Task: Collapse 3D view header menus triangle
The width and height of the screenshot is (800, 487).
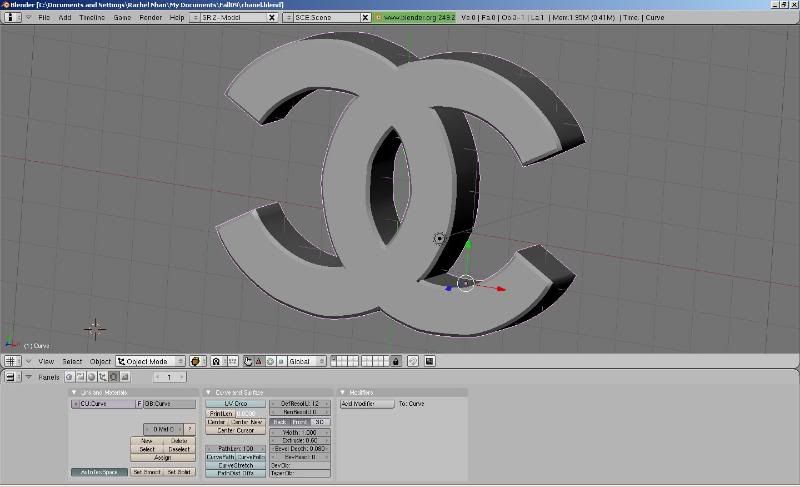Action: coord(29,361)
